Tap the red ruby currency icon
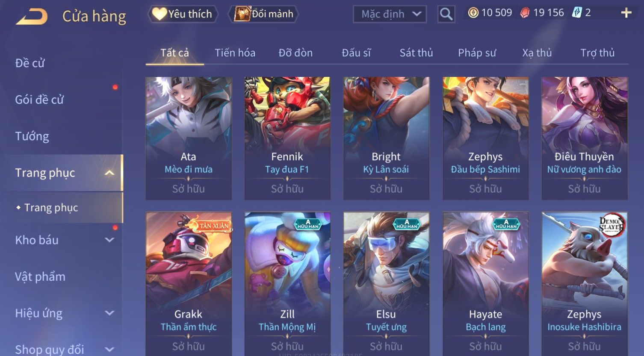This screenshot has width=644, height=356. point(525,13)
